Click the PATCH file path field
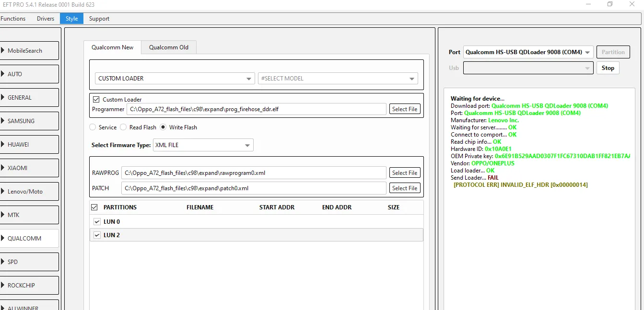Viewport: 644px width, 310px height. (x=253, y=188)
